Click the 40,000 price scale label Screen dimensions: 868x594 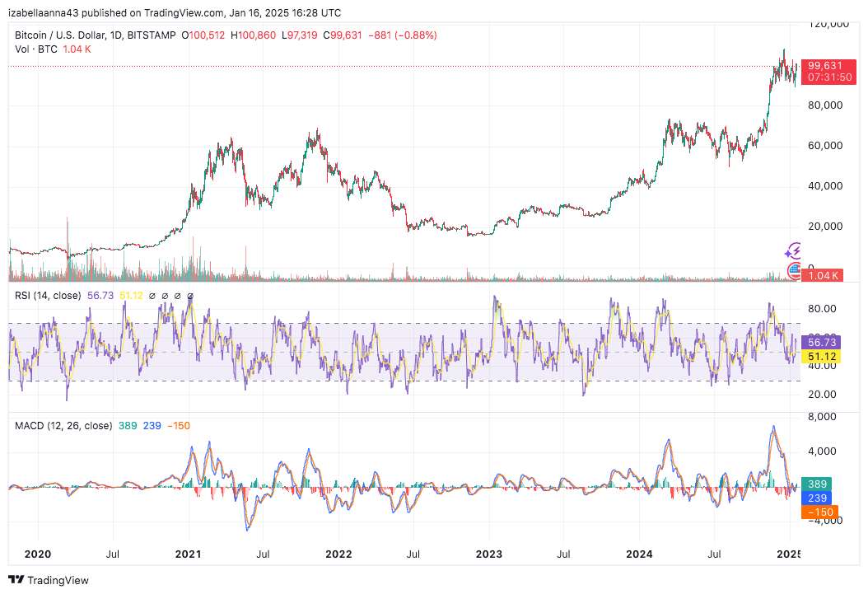click(x=825, y=186)
